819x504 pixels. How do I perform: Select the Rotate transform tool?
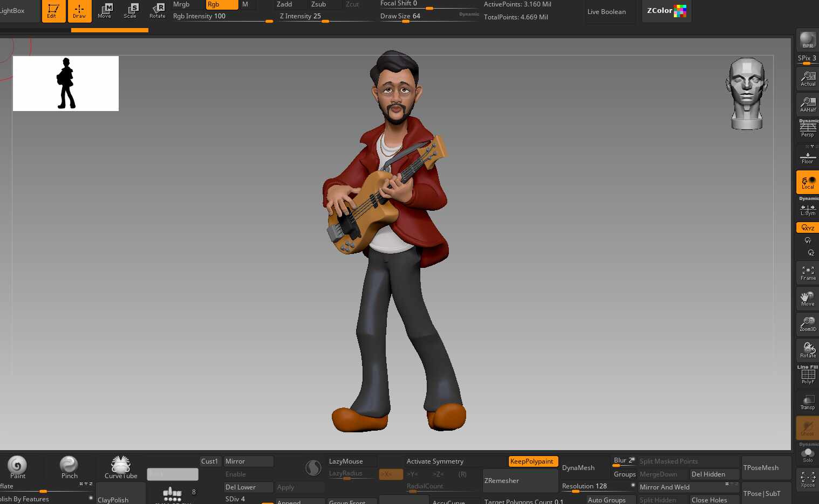(157, 11)
